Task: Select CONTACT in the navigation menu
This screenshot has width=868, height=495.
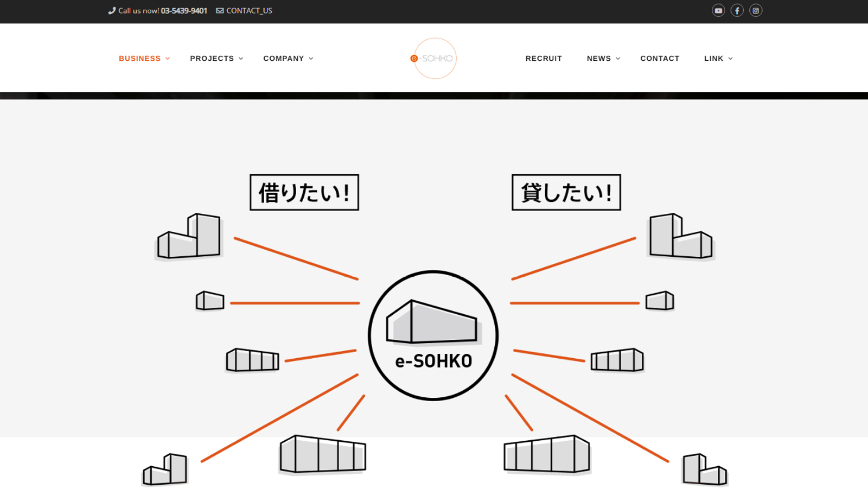Action: pos(660,58)
